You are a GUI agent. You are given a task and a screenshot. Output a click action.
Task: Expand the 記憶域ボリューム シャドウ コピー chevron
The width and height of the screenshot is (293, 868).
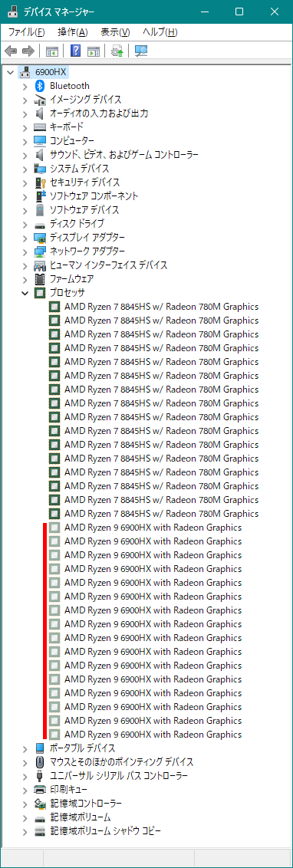click(25, 831)
